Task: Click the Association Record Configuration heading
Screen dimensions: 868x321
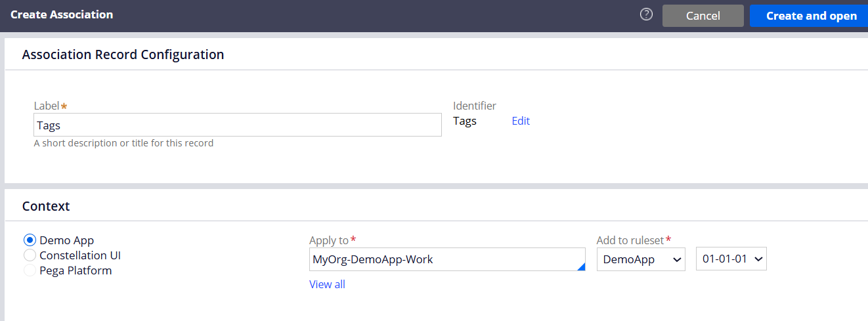Action: 123,54
